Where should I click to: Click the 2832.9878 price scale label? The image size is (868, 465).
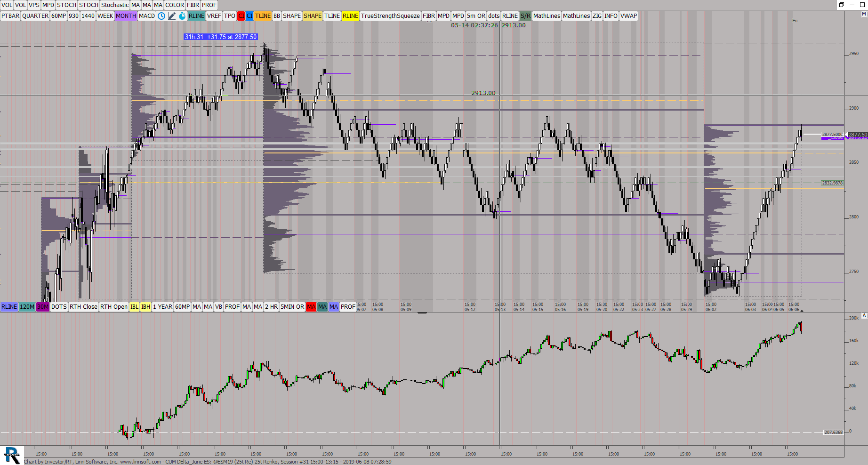point(832,183)
